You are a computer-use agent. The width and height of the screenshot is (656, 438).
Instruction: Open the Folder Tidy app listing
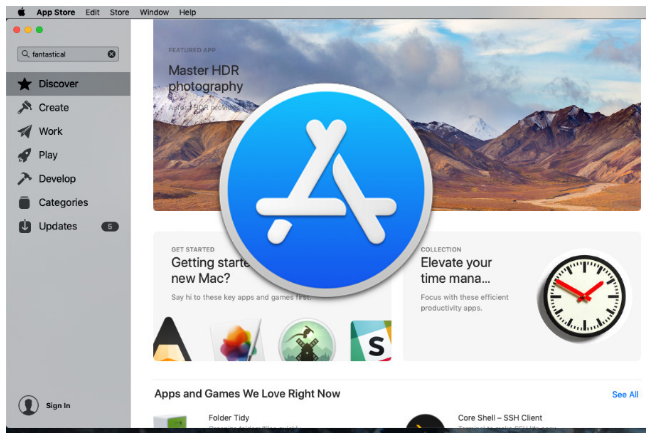230,418
